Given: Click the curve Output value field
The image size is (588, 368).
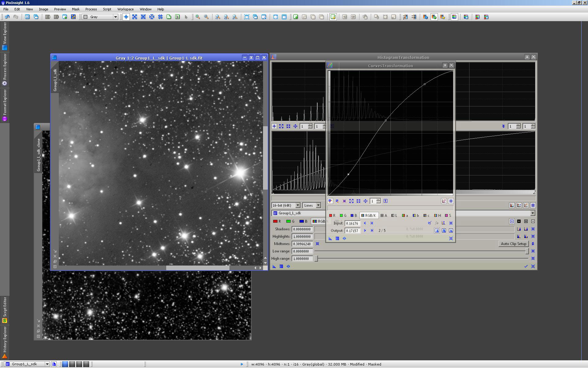Looking at the screenshot, I should [352, 231].
